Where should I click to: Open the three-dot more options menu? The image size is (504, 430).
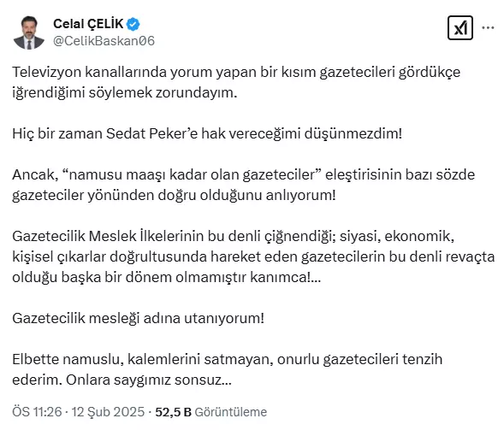click(x=488, y=28)
